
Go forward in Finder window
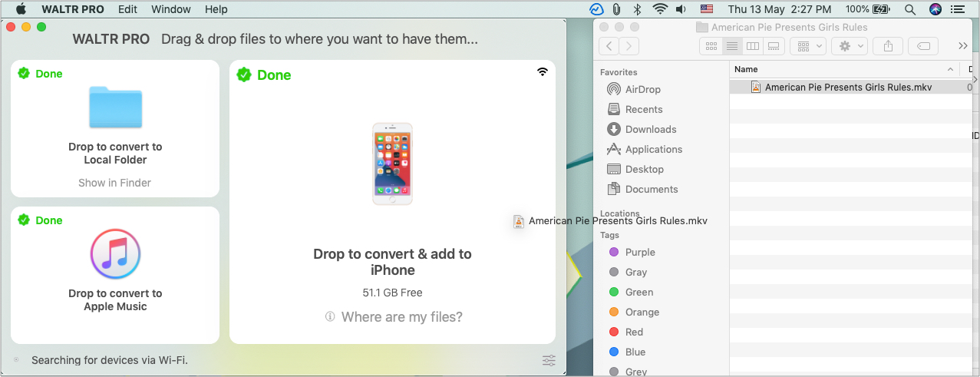coord(629,46)
